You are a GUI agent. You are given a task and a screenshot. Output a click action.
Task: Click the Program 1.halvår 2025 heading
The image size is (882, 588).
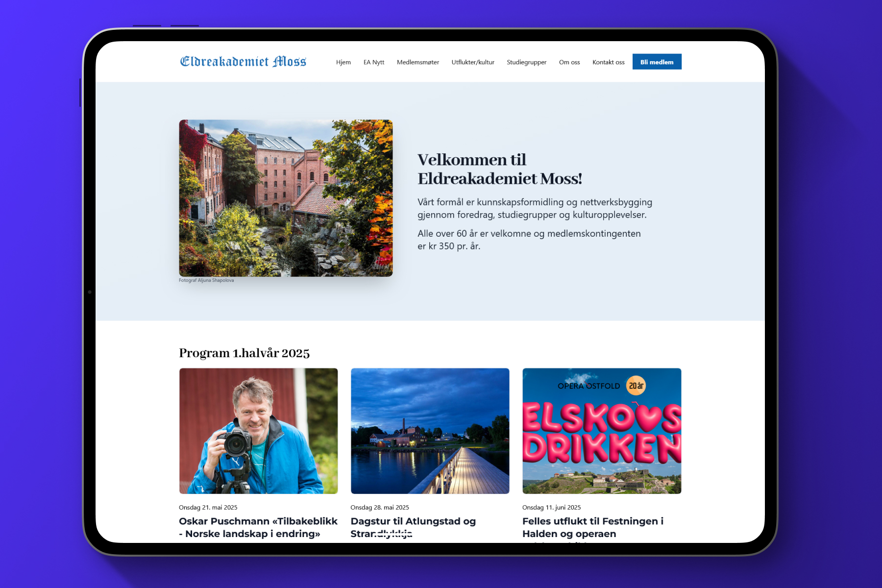pyautogui.click(x=245, y=353)
